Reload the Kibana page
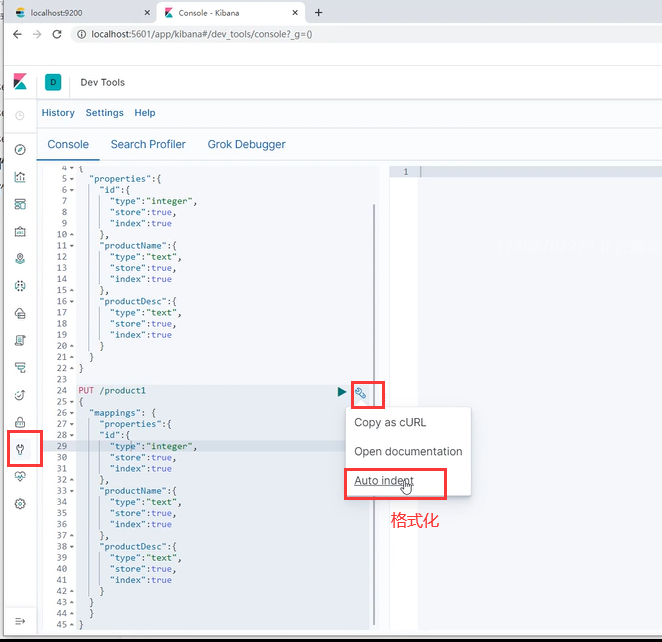 [x=57, y=34]
